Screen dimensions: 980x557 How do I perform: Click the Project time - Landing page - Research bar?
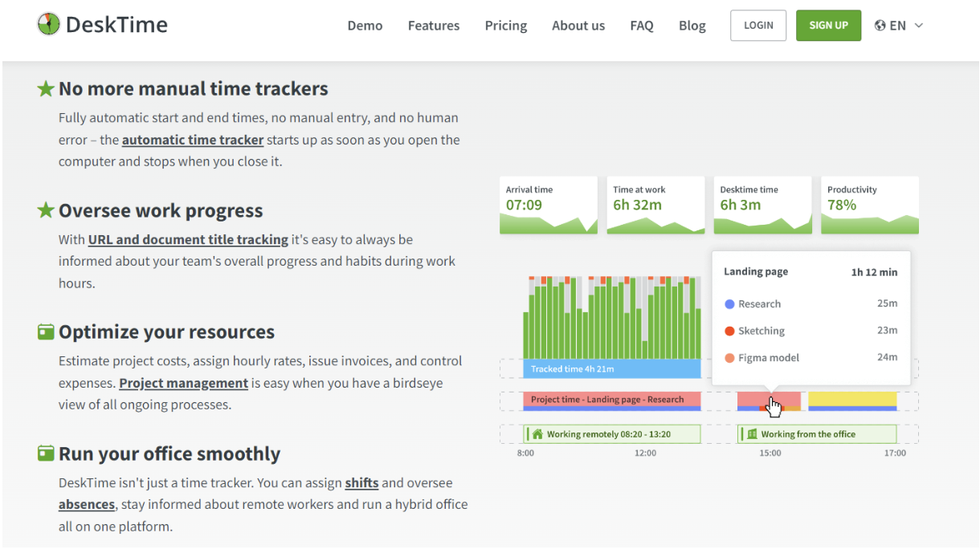click(x=612, y=400)
